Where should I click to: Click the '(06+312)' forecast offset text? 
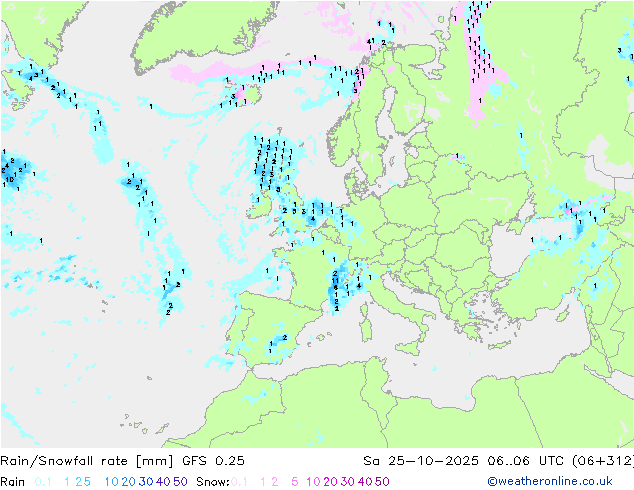pos(603,461)
